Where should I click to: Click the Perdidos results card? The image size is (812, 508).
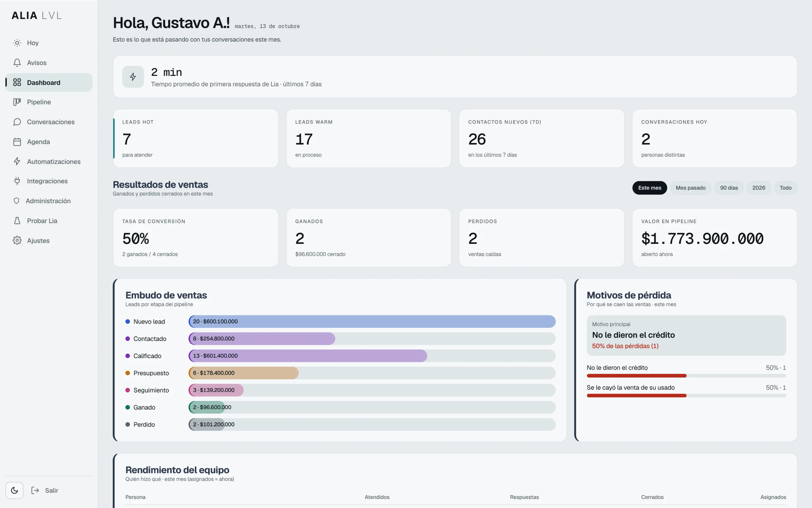tap(541, 238)
